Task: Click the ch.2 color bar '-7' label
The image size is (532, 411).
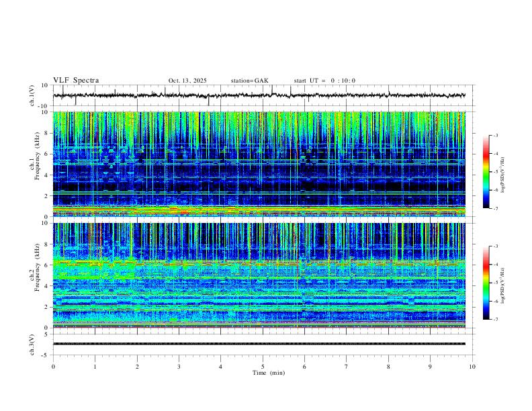Action: click(495, 320)
